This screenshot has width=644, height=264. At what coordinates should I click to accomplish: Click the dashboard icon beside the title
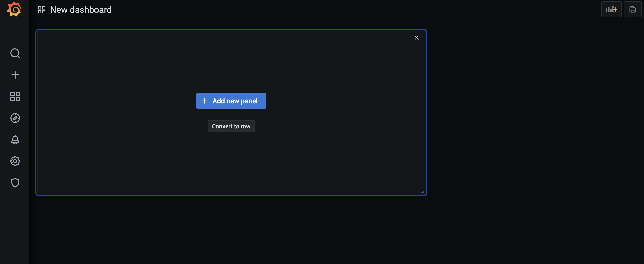(x=41, y=10)
